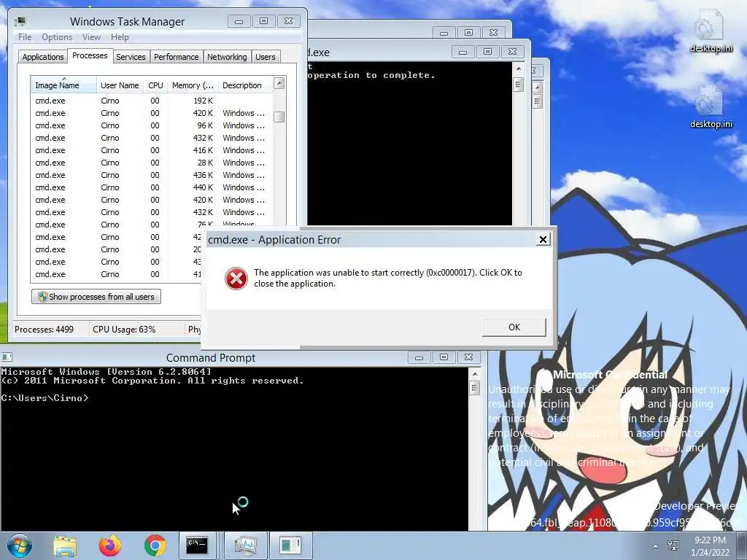Sort processes by Image Name column
This screenshot has width=747, height=560.
[64, 85]
